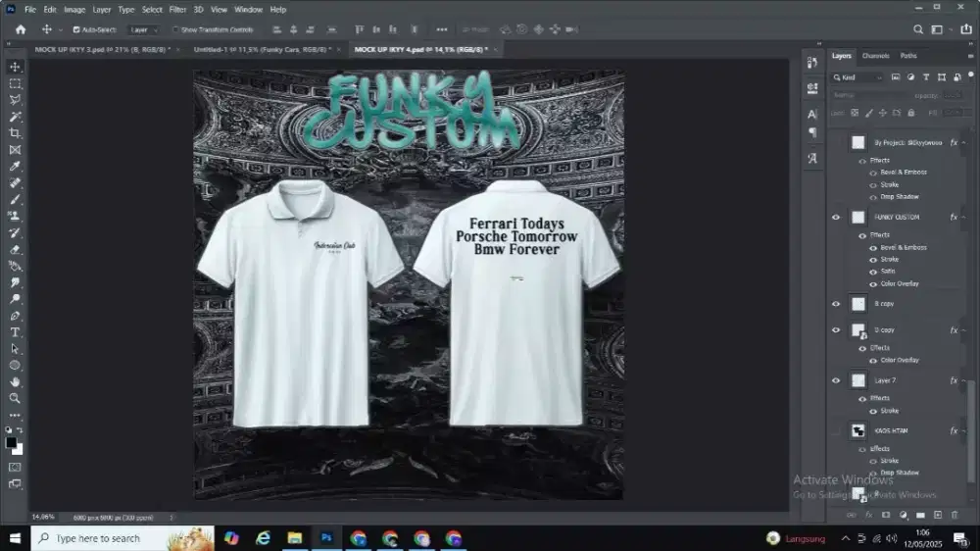The image size is (980, 551).
Task: Select the Blur tool
Action: click(x=15, y=282)
